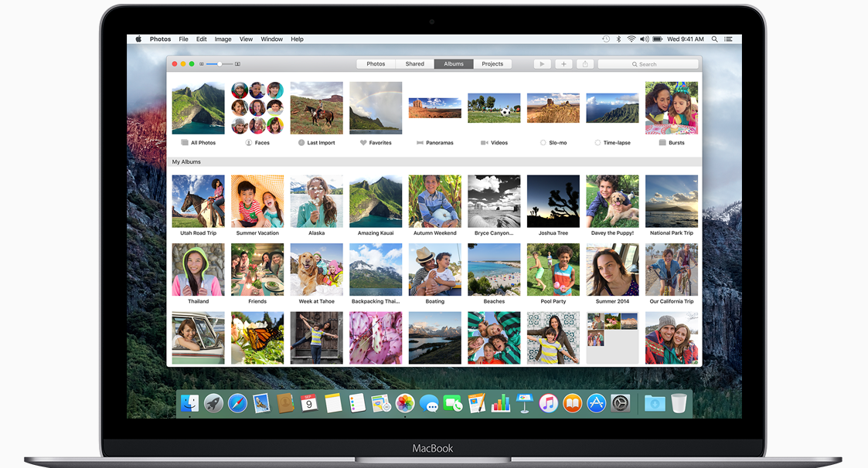The image size is (868, 468).
Task: Open Maps icon in dock
Action: click(x=381, y=403)
